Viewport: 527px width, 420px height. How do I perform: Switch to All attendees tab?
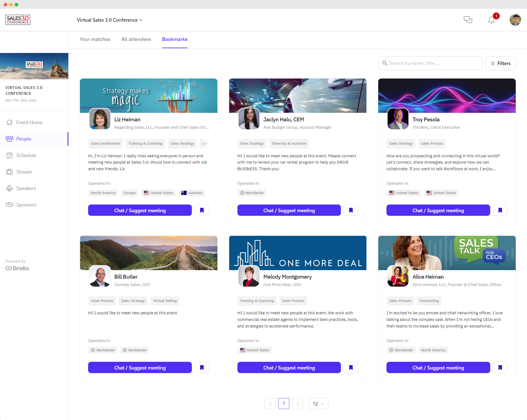coord(136,39)
